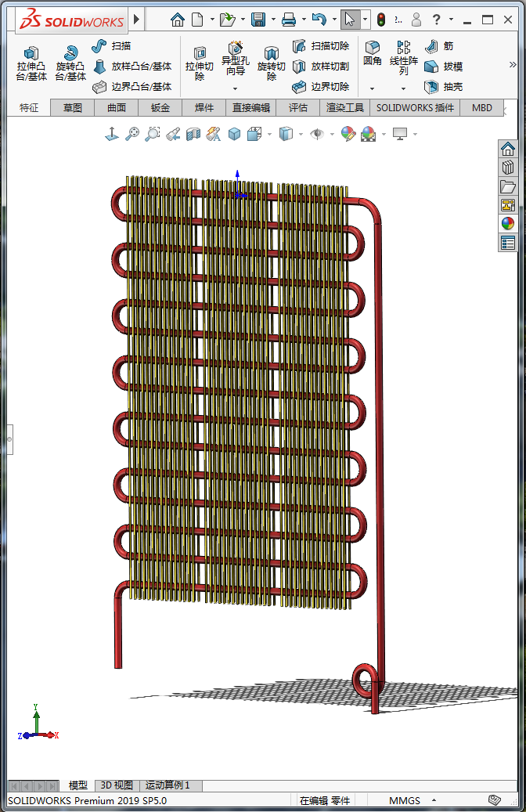Select the Draft (拔模) tool
526x812 pixels.
point(443,67)
